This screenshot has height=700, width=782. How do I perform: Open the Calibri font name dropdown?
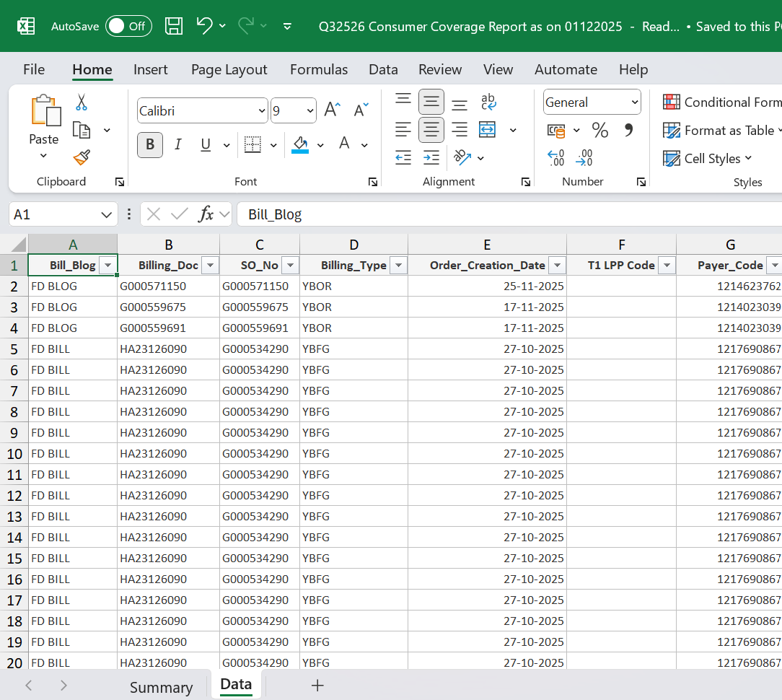coord(261,111)
